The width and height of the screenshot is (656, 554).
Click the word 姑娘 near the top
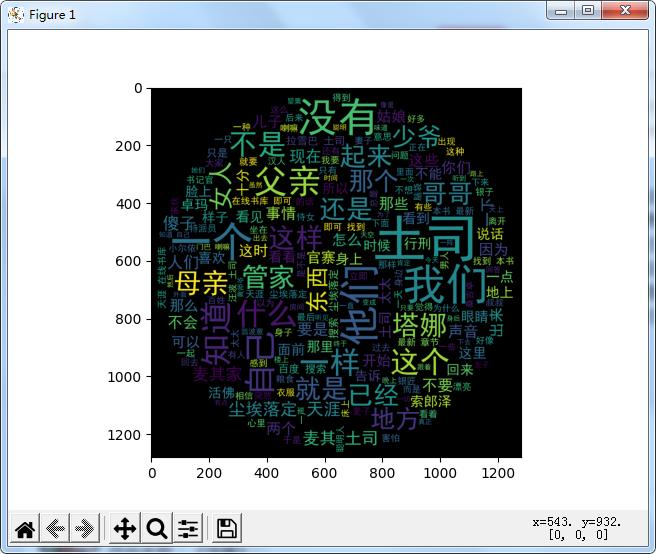(x=391, y=116)
